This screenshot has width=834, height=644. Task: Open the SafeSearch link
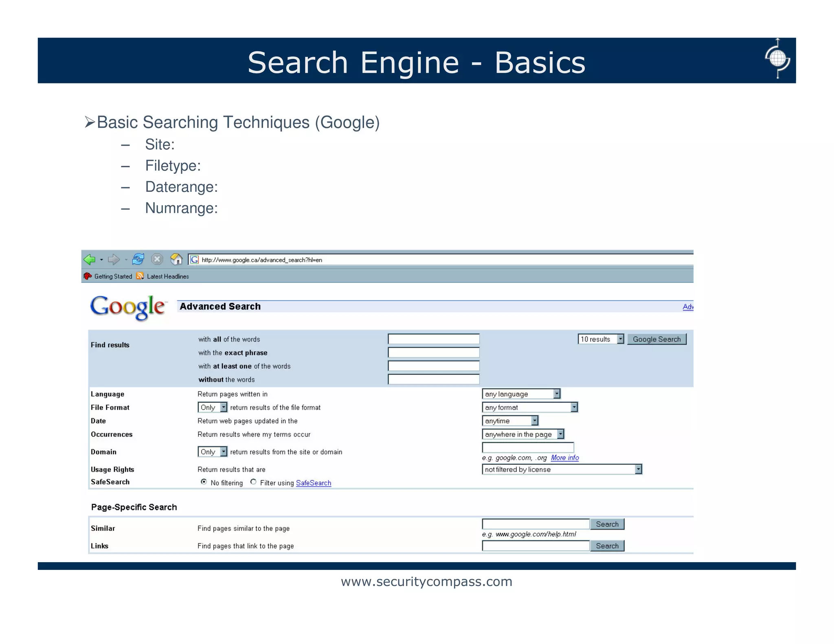[314, 483]
